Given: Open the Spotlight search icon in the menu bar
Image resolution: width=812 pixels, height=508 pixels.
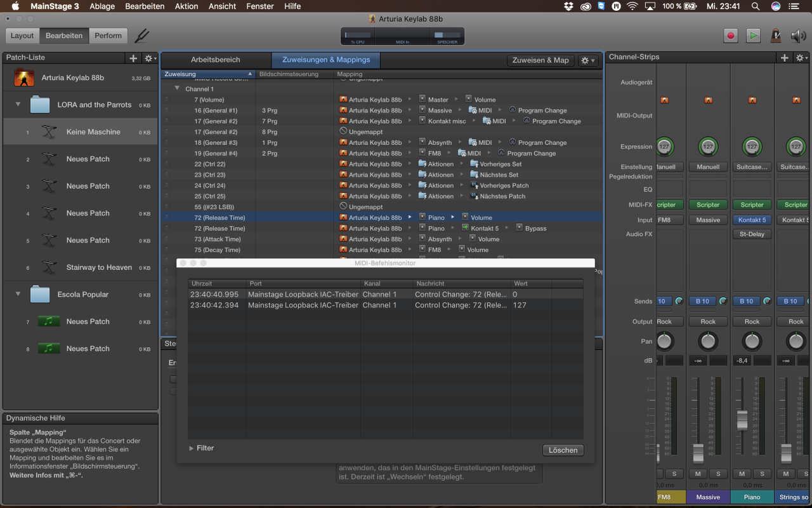Looking at the screenshot, I should coord(755,6).
